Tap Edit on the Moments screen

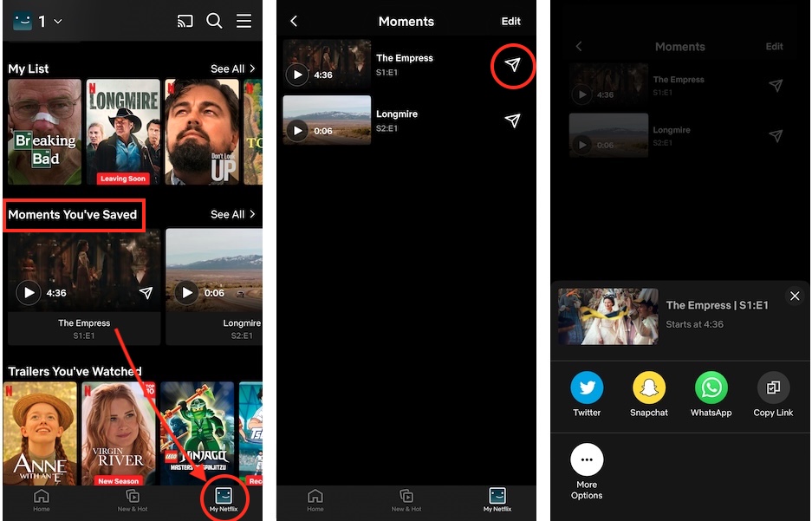click(510, 21)
